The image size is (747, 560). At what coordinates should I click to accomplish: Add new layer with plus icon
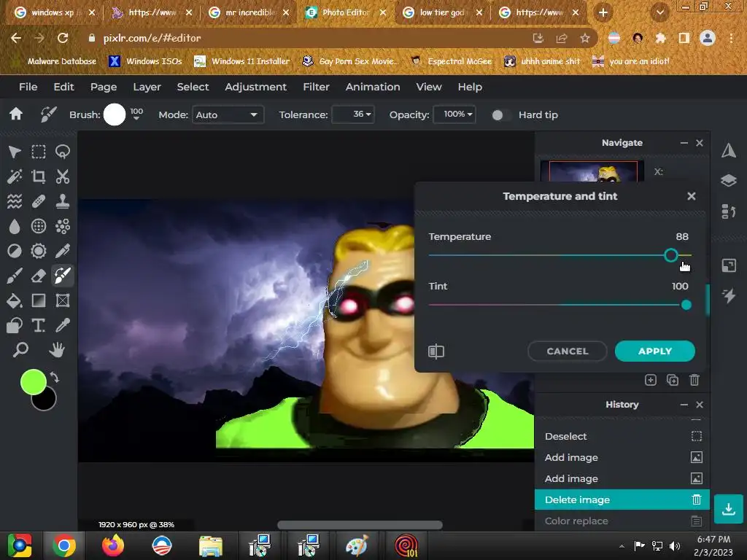click(650, 380)
